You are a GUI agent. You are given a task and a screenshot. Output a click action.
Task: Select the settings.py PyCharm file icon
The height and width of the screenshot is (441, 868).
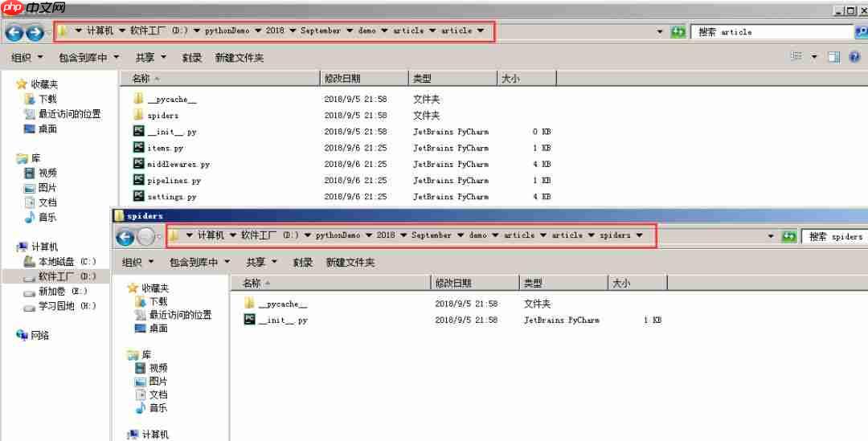pos(139,196)
